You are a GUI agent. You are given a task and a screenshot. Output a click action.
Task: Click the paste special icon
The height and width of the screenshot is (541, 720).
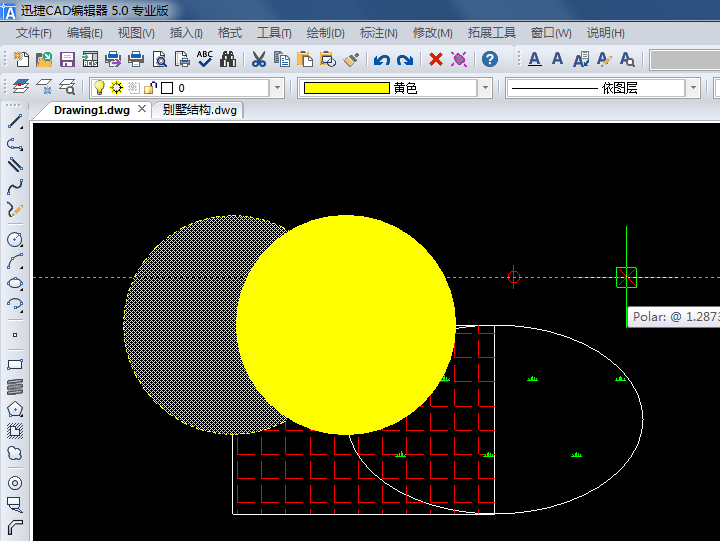pos(328,59)
